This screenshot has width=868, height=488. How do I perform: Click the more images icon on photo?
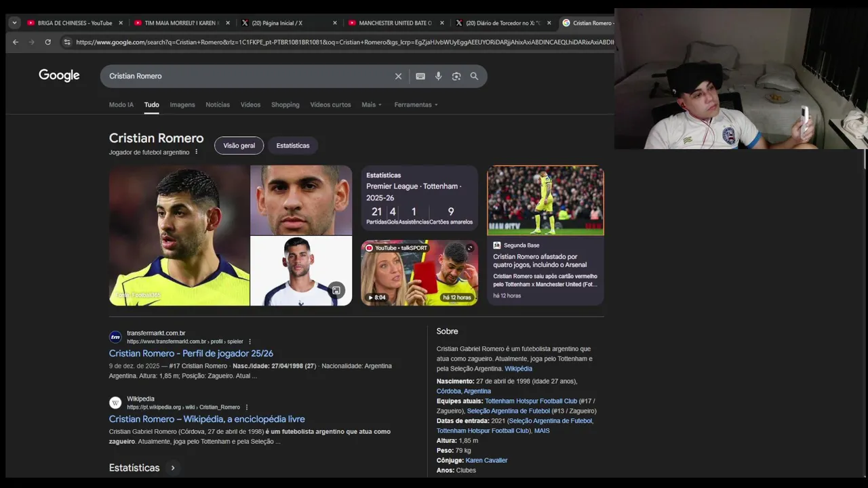pos(336,291)
